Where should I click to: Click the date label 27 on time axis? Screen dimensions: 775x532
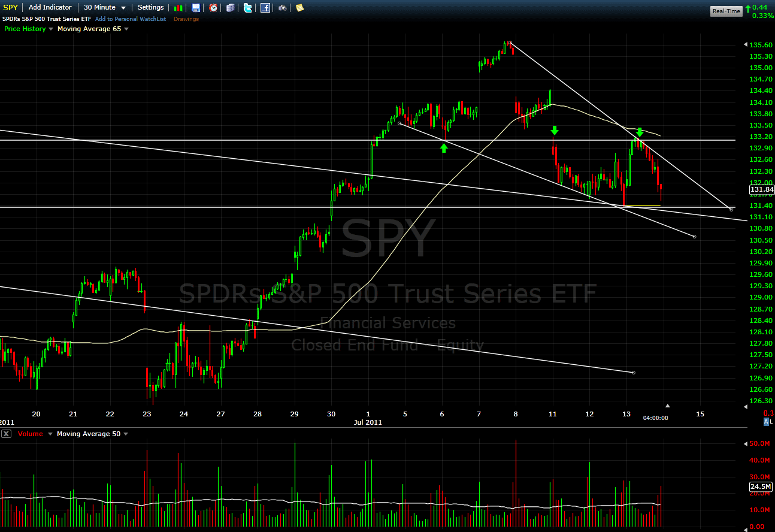(221, 414)
